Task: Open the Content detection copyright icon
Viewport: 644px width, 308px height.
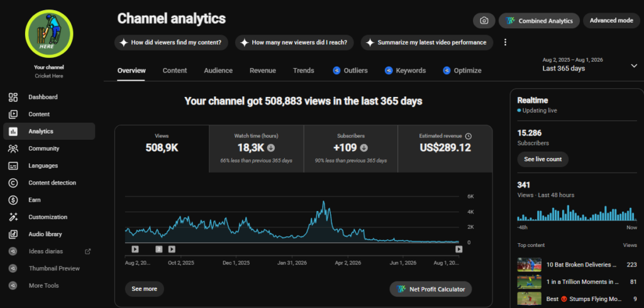Action: (13, 183)
